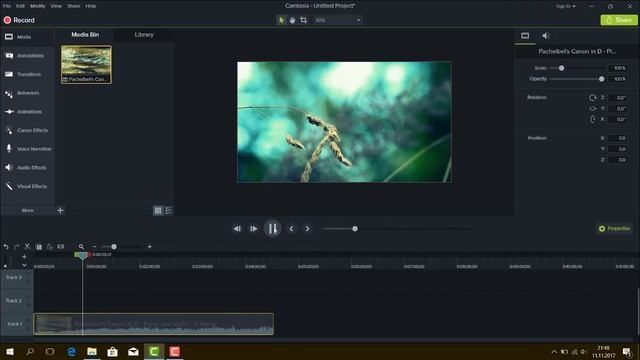Adjust the Scale slider handle
Screen dimensions: 640x360
[x=561, y=68]
